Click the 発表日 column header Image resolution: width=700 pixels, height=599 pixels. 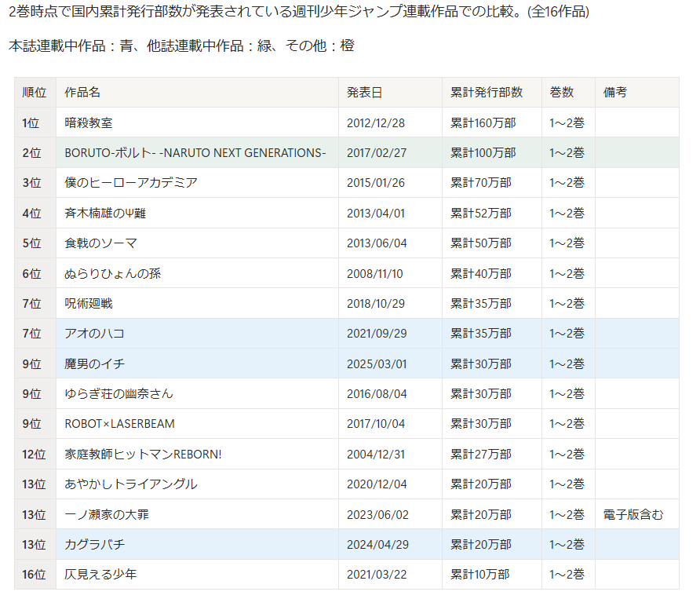coord(365,92)
